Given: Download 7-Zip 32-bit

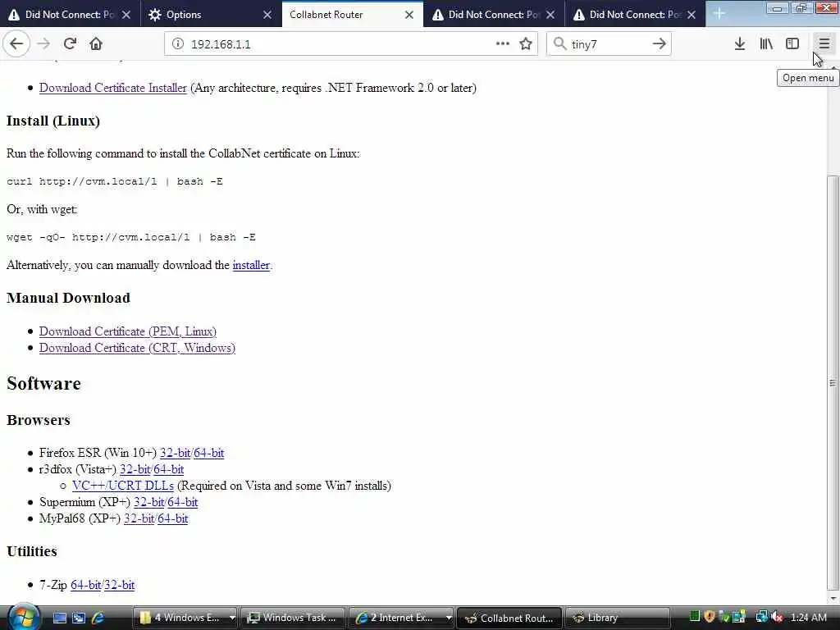Looking at the screenshot, I should (120, 585).
